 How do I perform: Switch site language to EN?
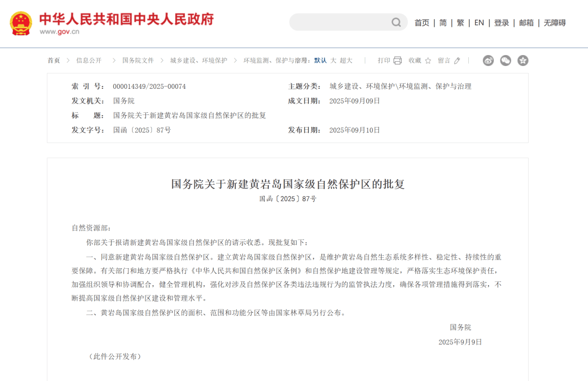click(x=479, y=22)
